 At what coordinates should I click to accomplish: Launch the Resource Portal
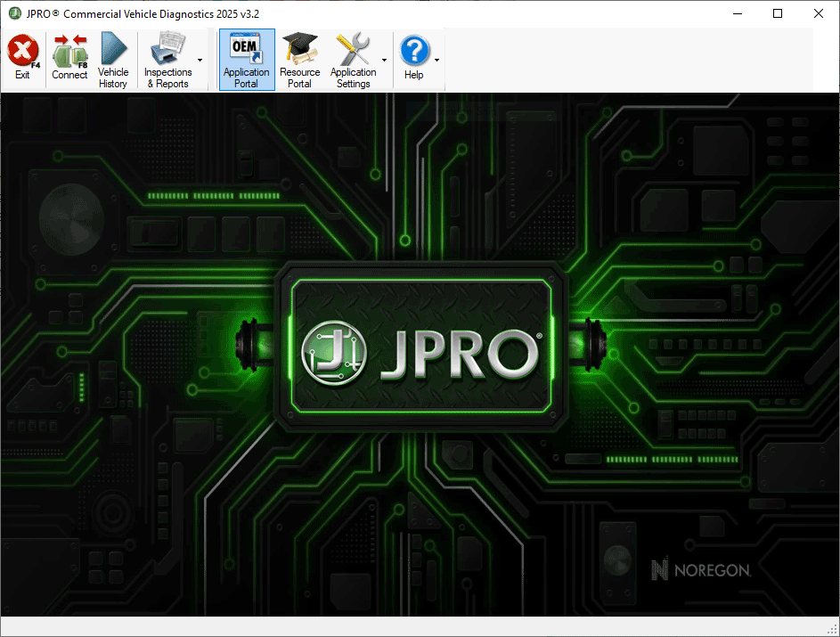click(x=299, y=58)
